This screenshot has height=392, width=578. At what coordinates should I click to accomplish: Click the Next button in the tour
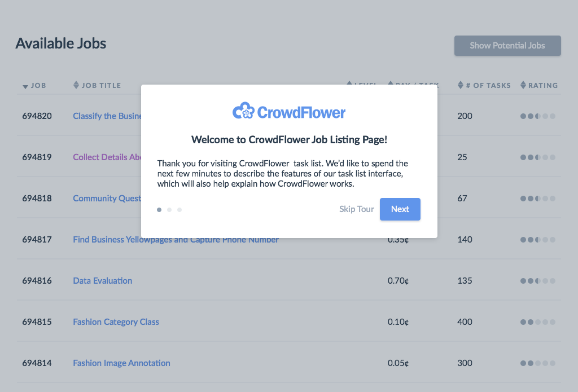tap(400, 209)
